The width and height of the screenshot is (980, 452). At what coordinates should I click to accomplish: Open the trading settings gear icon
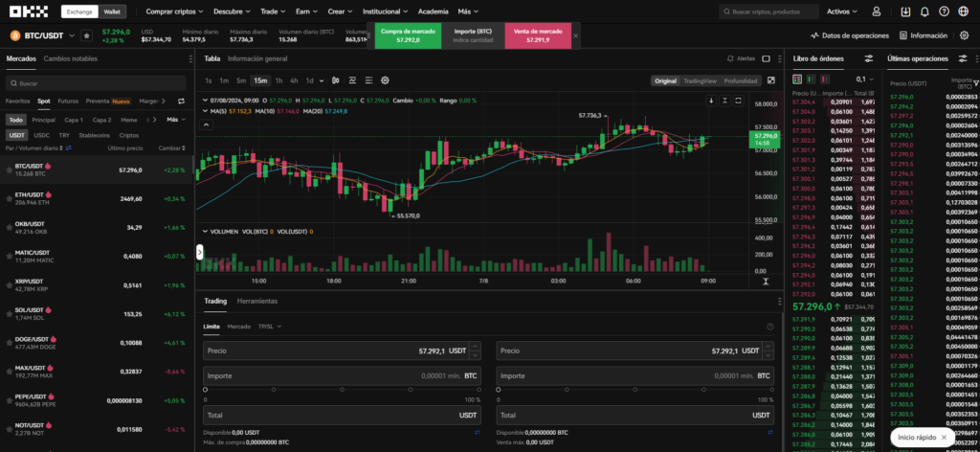click(x=964, y=35)
